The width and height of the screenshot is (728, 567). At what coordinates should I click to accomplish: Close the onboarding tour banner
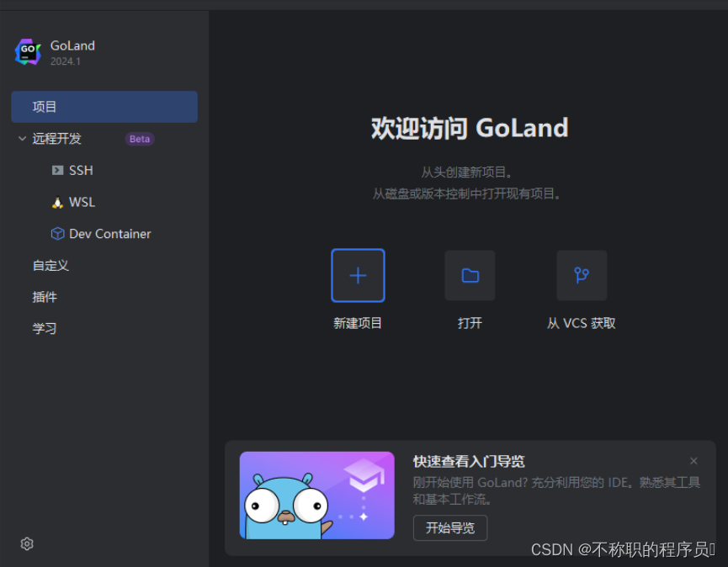(693, 461)
